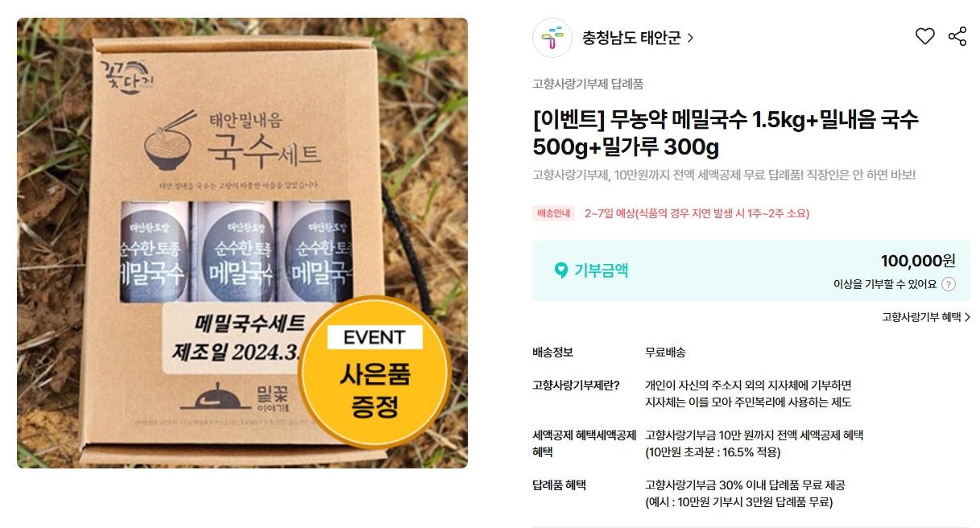The height and width of the screenshot is (528, 980).
Task: Click the question mark help icon
Action: pyautogui.click(x=949, y=284)
